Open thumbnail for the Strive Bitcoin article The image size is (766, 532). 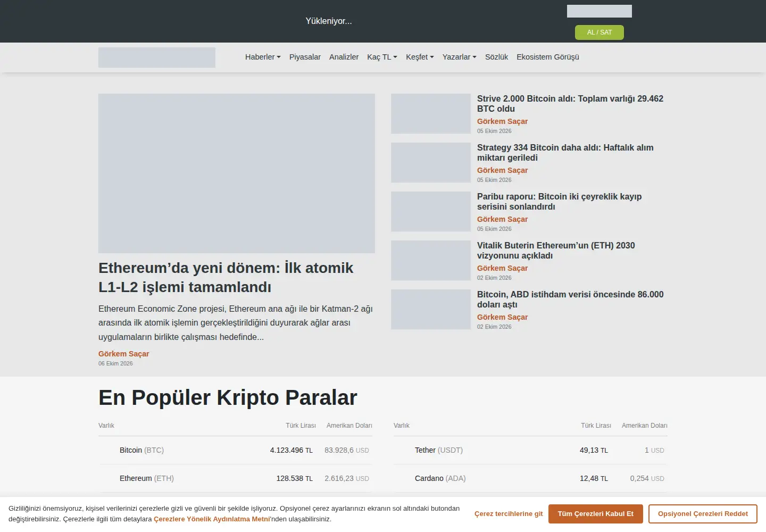tap(431, 114)
